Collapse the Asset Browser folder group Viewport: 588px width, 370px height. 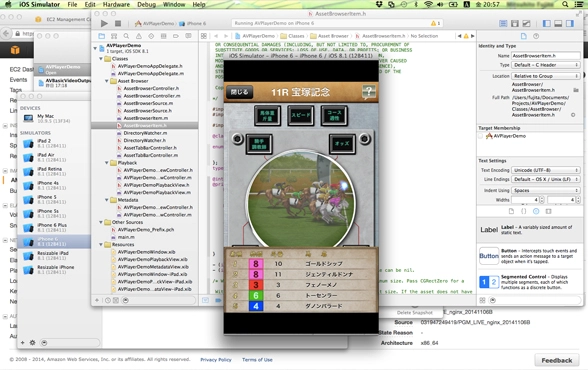107,81
